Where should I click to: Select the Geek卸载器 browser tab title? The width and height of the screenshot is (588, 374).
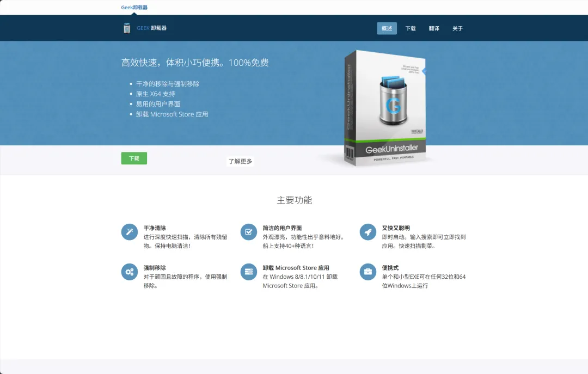point(134,8)
